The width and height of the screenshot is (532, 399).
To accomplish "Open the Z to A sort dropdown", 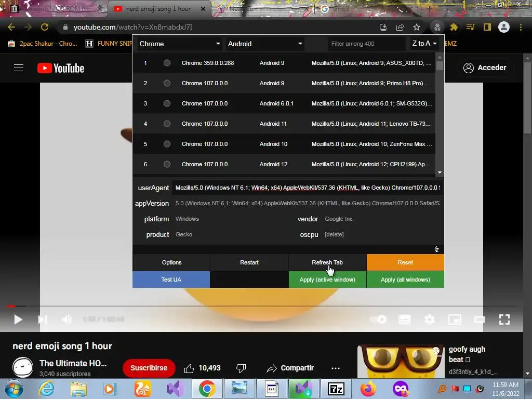I will (424, 44).
